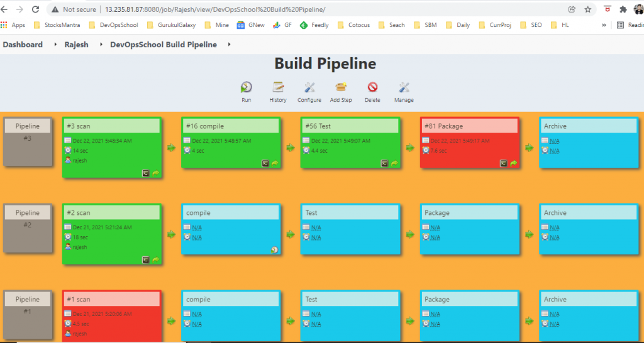
Task: Click the browser address bar
Action: click(314, 9)
